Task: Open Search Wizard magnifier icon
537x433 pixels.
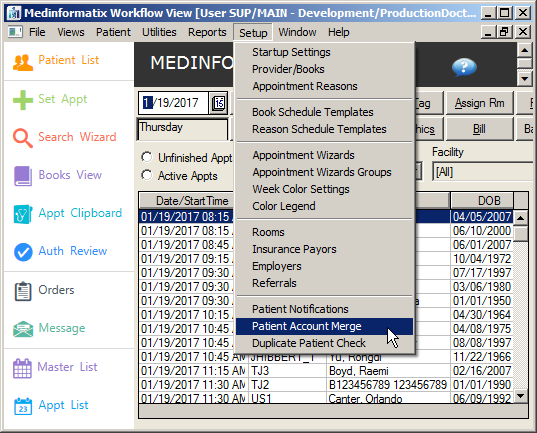Action: pyautogui.click(x=23, y=138)
